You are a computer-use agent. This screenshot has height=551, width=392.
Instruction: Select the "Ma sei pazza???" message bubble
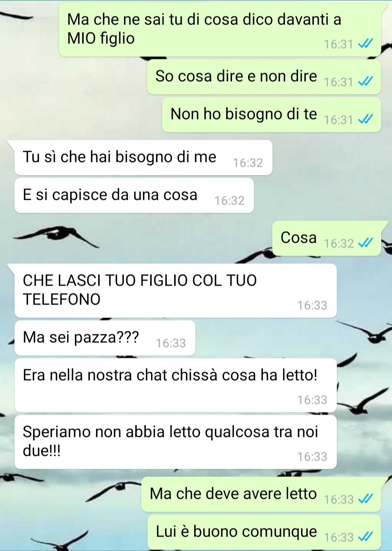(105, 338)
